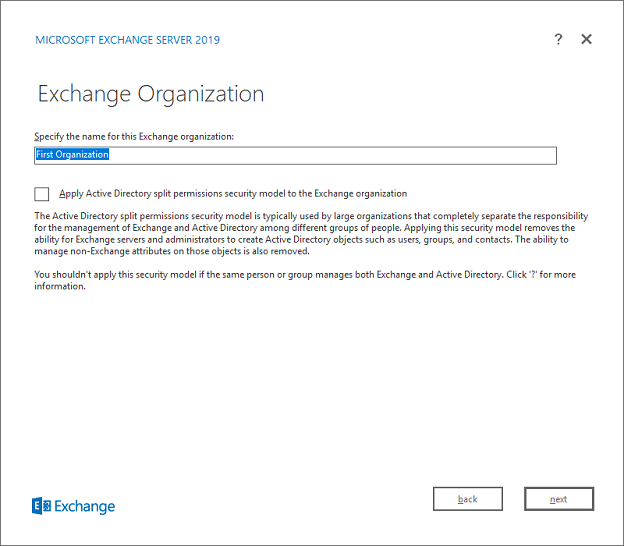Click the 'Microsoft Exchange Server 2019' title text
Image resolution: width=624 pixels, height=546 pixels.
128,40
